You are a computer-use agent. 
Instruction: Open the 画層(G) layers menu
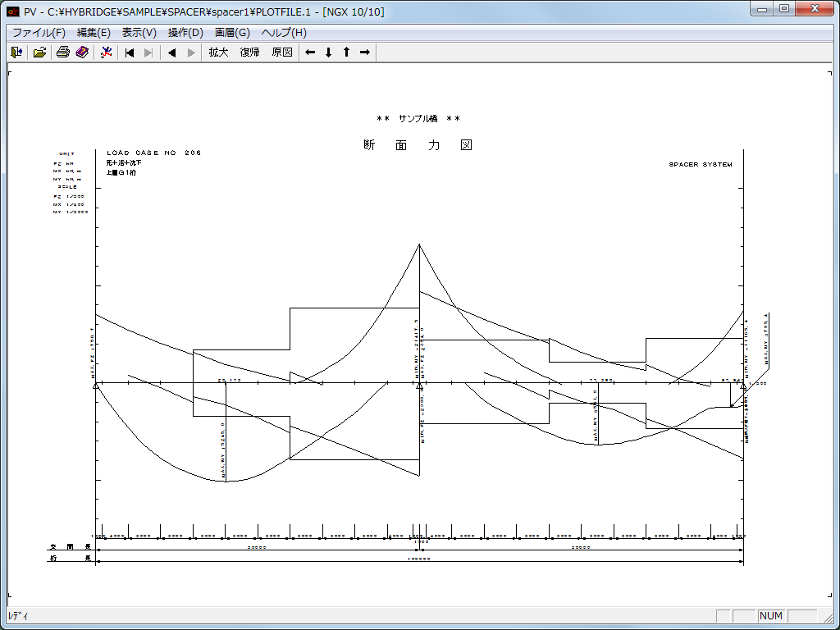pos(232,33)
